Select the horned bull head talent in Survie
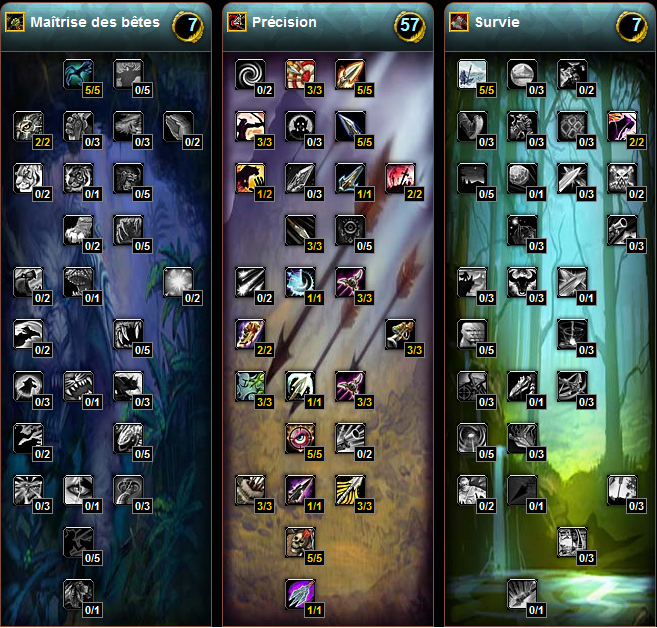Image resolution: width=657 pixels, height=628 pixels. coord(522,282)
